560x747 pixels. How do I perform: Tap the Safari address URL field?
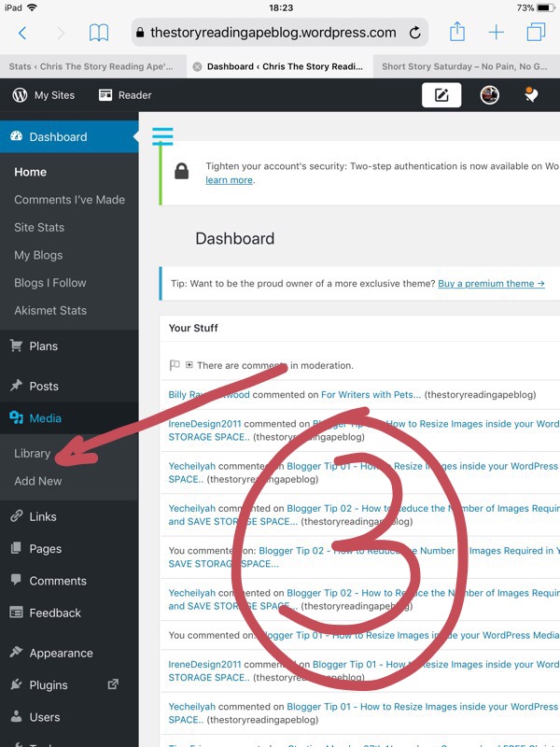pos(273,33)
